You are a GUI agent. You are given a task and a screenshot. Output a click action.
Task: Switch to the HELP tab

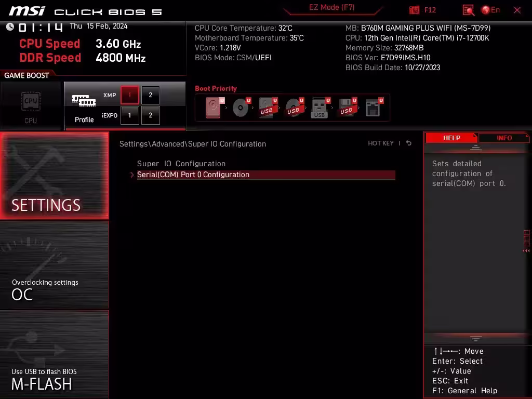coord(451,138)
